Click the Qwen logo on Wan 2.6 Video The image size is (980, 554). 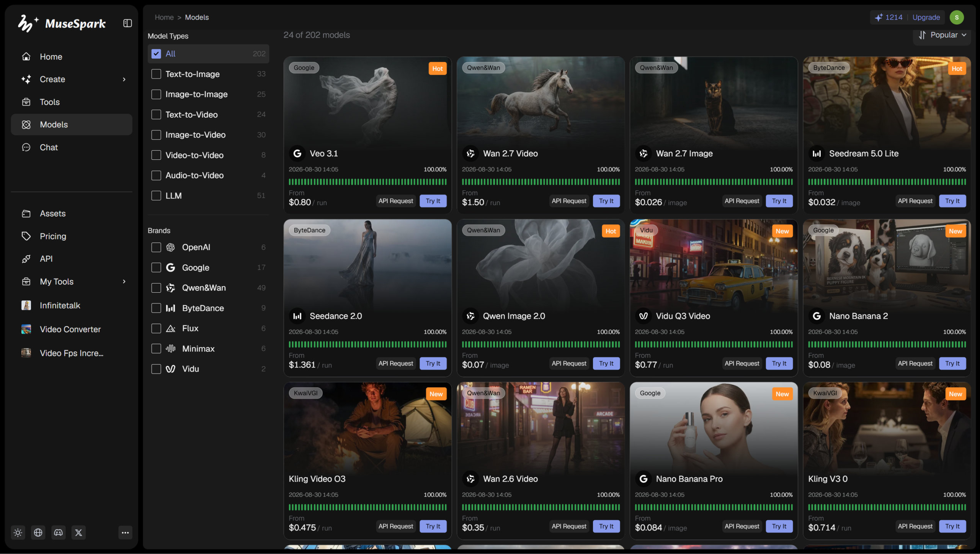[x=470, y=479]
